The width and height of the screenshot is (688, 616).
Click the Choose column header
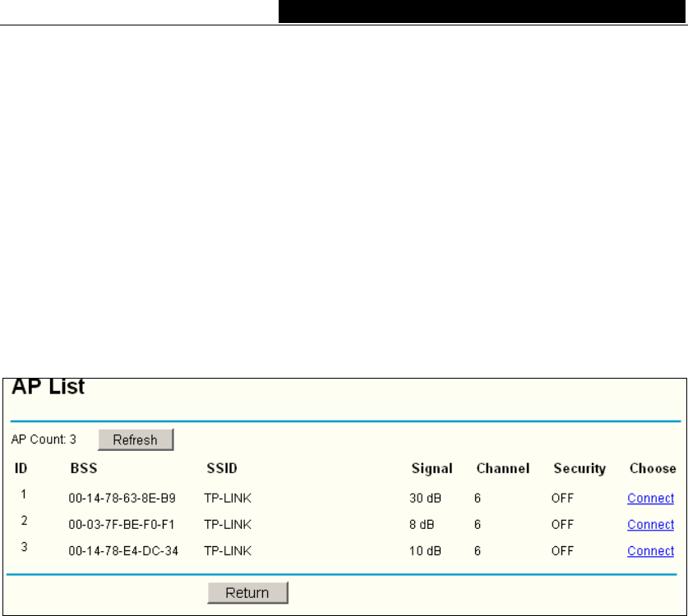click(653, 468)
